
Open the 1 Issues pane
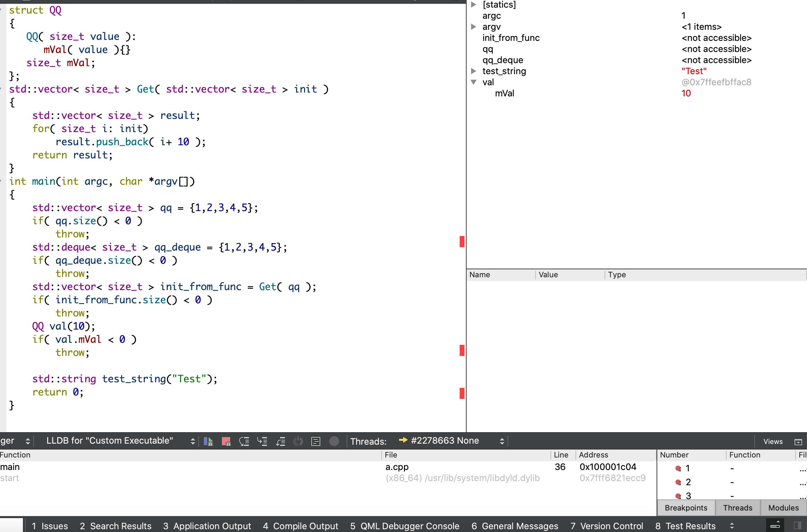pyautogui.click(x=50, y=526)
